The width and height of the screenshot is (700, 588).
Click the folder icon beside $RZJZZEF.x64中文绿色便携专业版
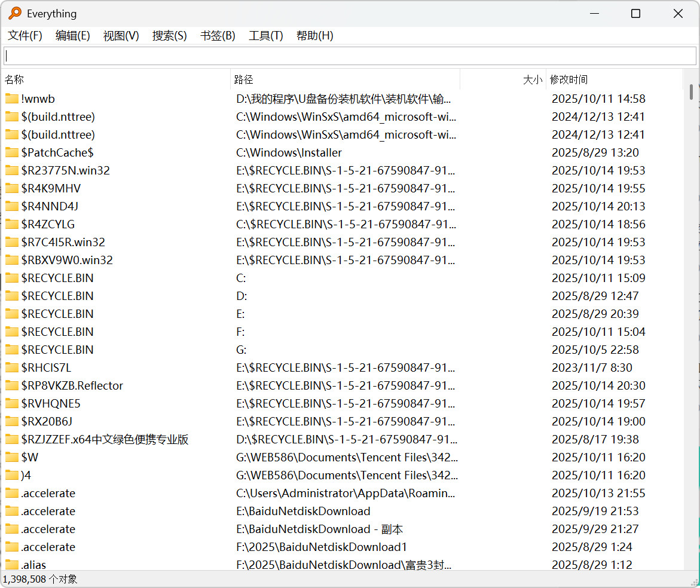pos(13,439)
